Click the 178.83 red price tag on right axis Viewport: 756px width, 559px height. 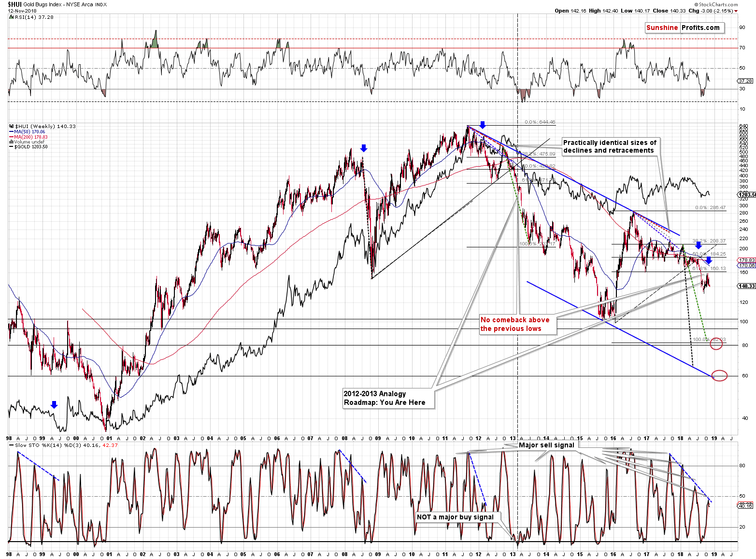pyautogui.click(x=746, y=260)
